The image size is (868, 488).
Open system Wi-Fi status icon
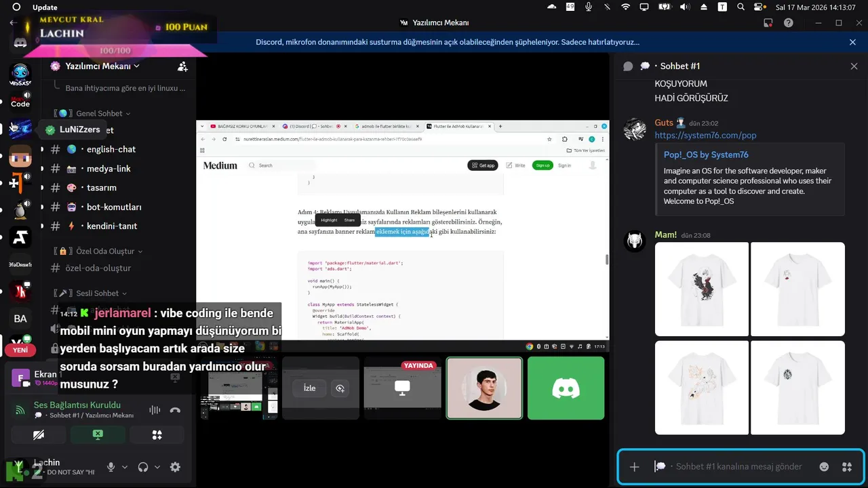pos(625,7)
